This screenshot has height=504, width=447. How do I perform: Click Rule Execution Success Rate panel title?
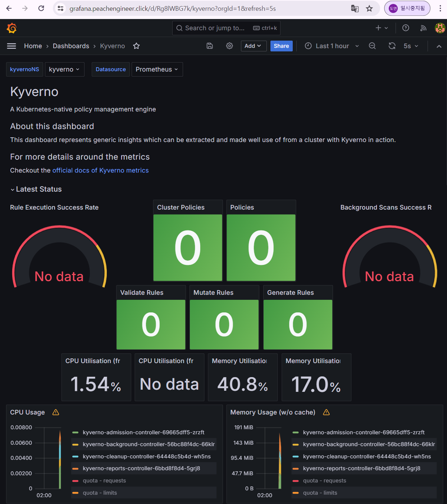click(54, 207)
